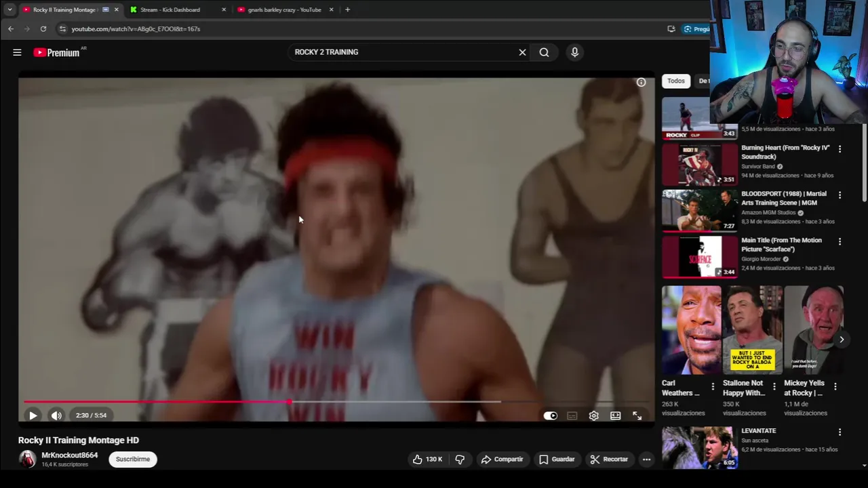
Task: Toggle subtitles in player
Action: pos(572,415)
